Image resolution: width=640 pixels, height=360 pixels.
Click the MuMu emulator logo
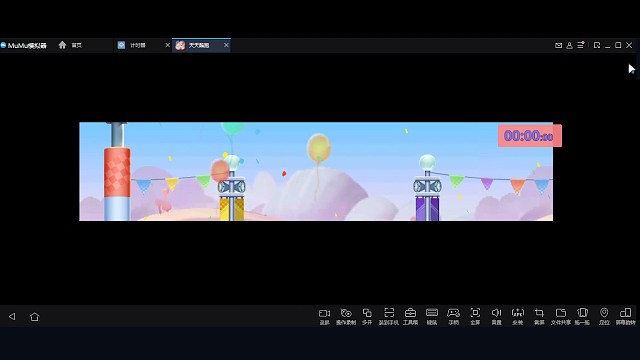(24, 45)
